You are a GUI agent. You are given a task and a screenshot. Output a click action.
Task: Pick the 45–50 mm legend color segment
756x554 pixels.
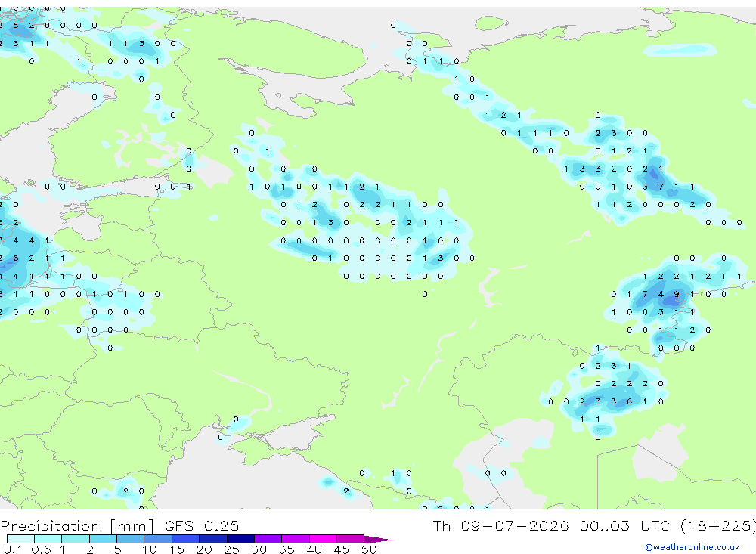351,539
